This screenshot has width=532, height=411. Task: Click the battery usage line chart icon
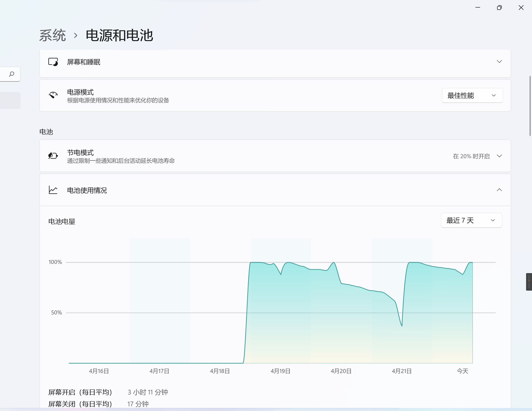coord(53,190)
